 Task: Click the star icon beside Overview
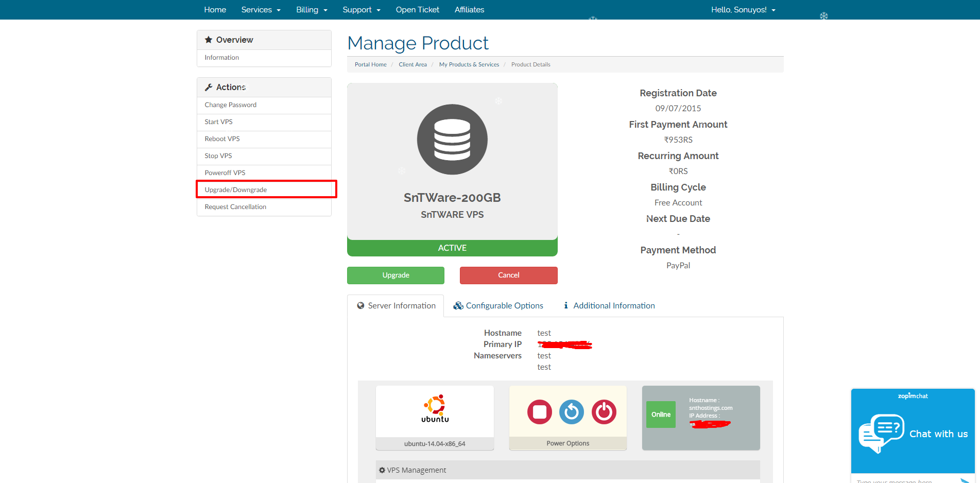point(209,40)
